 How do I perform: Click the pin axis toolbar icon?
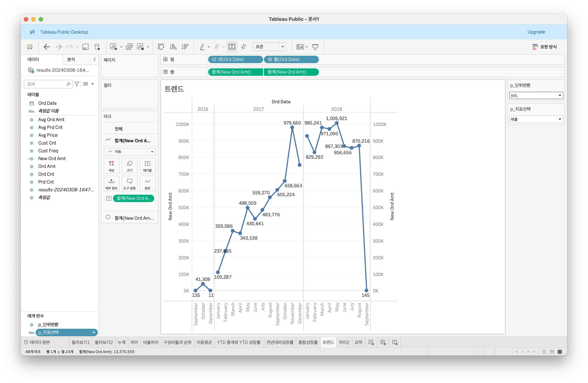click(244, 47)
